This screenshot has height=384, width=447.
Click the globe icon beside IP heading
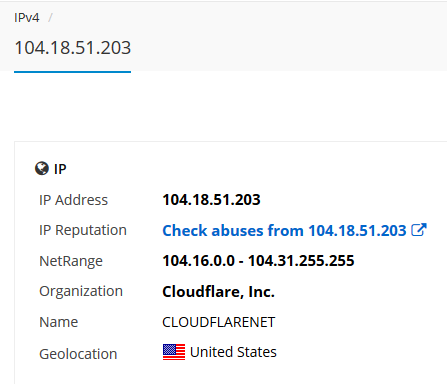click(x=42, y=169)
